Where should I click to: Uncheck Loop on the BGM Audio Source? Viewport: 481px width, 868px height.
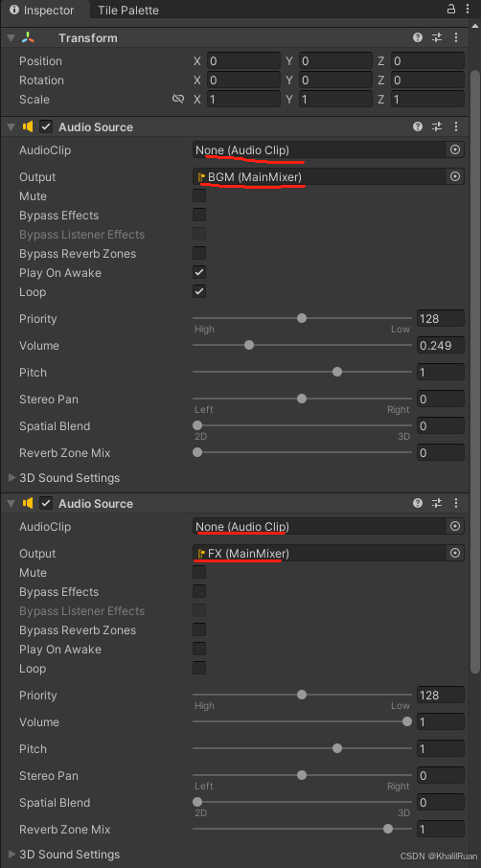[199, 291]
